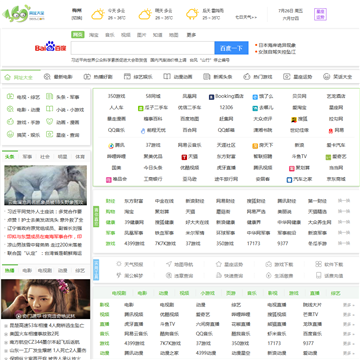Click the 小说·小游戏 category icon in the sidebar

(x=49, y=109)
